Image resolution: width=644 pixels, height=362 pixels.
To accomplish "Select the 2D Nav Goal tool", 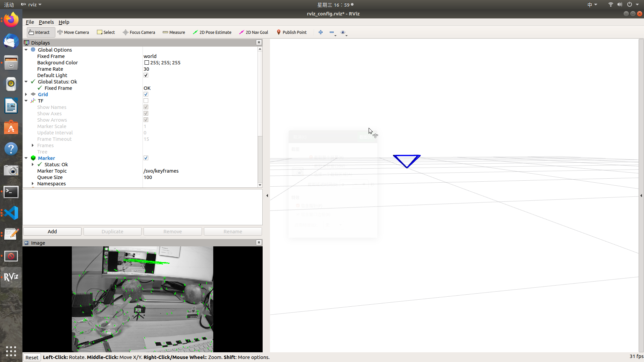I will coord(254,32).
